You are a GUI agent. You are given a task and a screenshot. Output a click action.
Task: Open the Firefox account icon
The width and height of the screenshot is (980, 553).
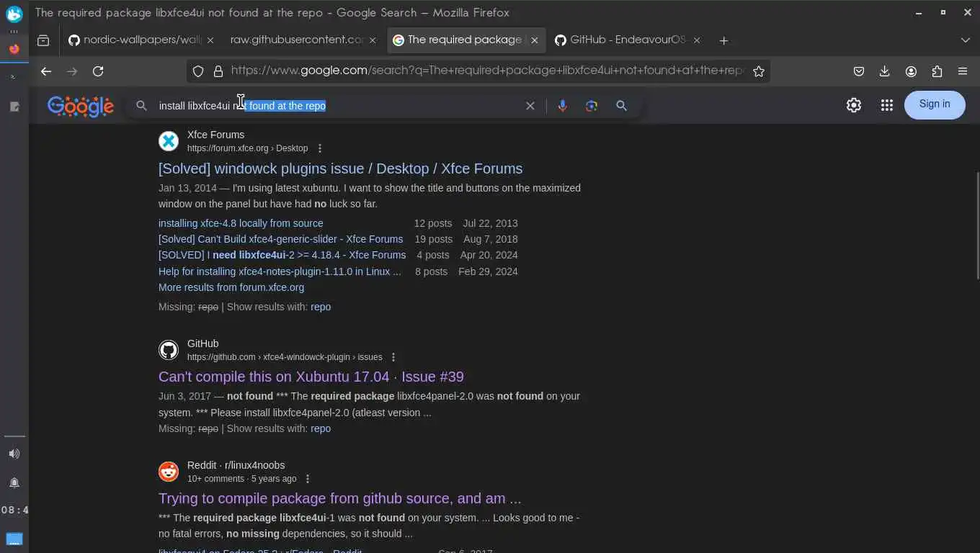[x=911, y=71]
